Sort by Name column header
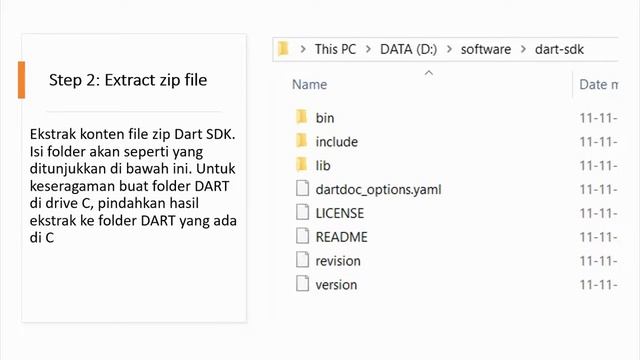 point(309,84)
